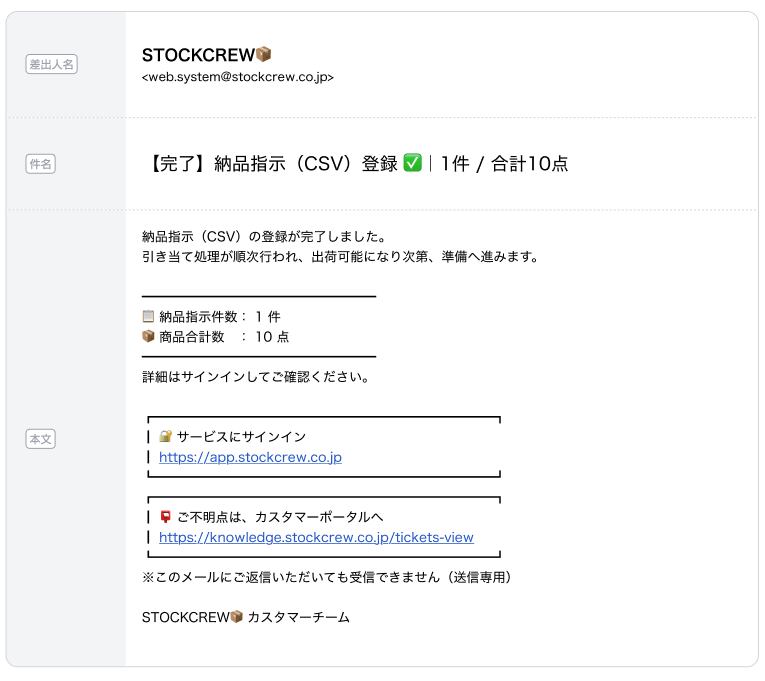Click the green checkmark emoji in subject
Image resolution: width=765 pixels, height=681 pixels.
pos(412,164)
